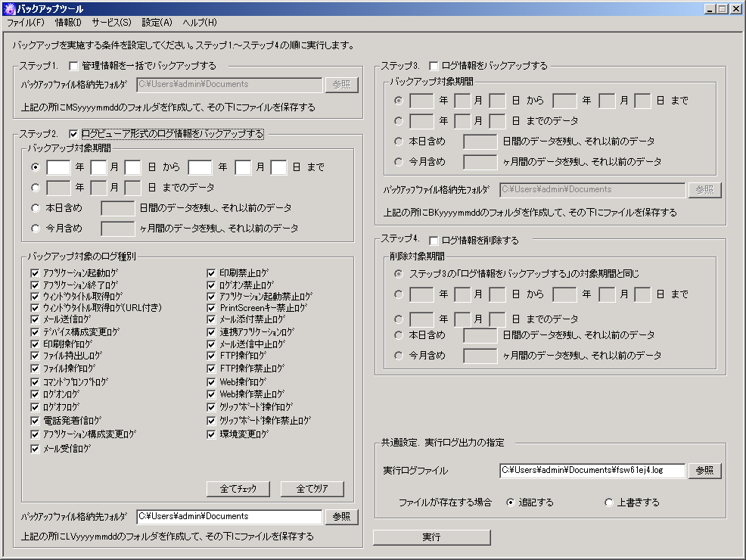Open the 情報(I) menu

(x=68, y=23)
